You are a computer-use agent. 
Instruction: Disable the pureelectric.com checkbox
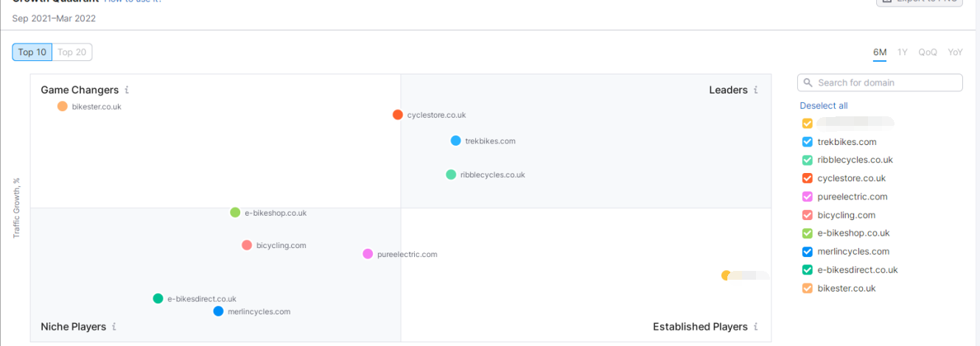pyautogui.click(x=808, y=197)
